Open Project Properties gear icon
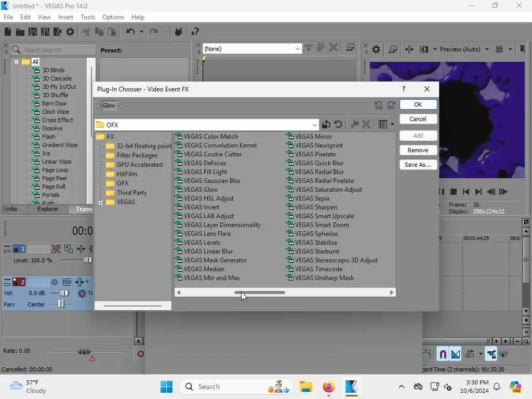 coord(70,32)
